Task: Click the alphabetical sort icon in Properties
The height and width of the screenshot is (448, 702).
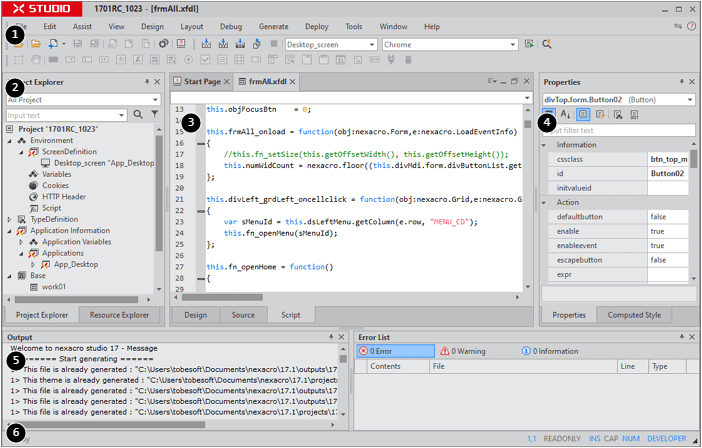Action: coord(566,115)
